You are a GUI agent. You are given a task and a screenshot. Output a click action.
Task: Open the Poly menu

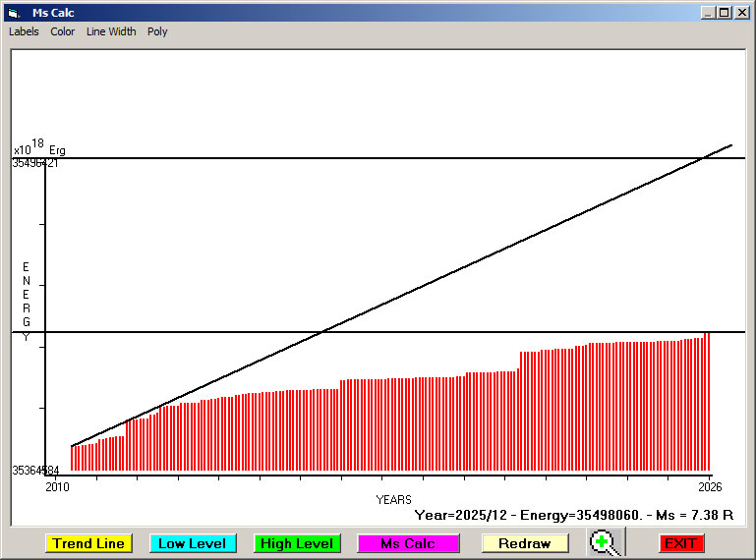coord(157,31)
